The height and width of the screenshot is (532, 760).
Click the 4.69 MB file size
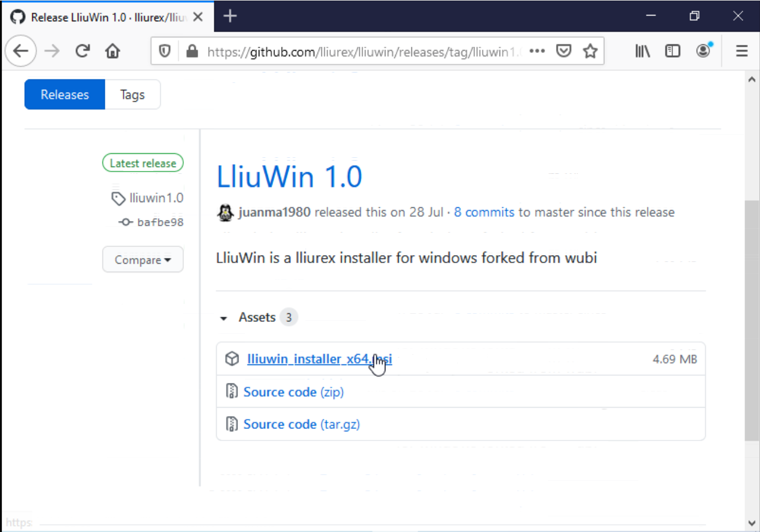coord(675,359)
